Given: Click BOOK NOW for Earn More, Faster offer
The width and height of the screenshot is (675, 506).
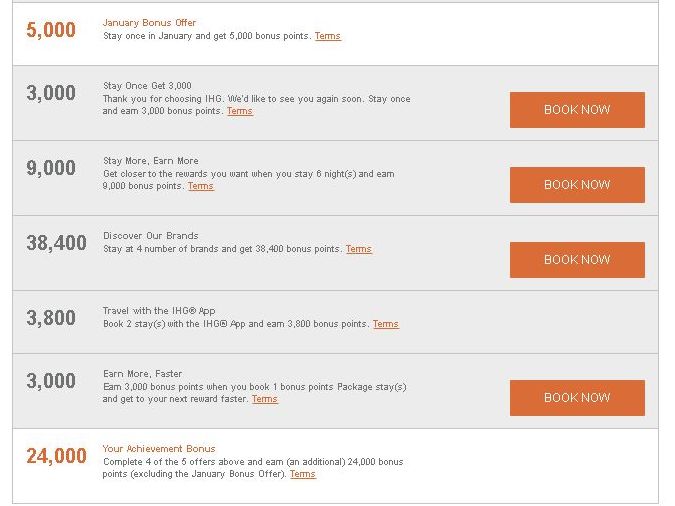Looking at the screenshot, I should (x=577, y=397).
